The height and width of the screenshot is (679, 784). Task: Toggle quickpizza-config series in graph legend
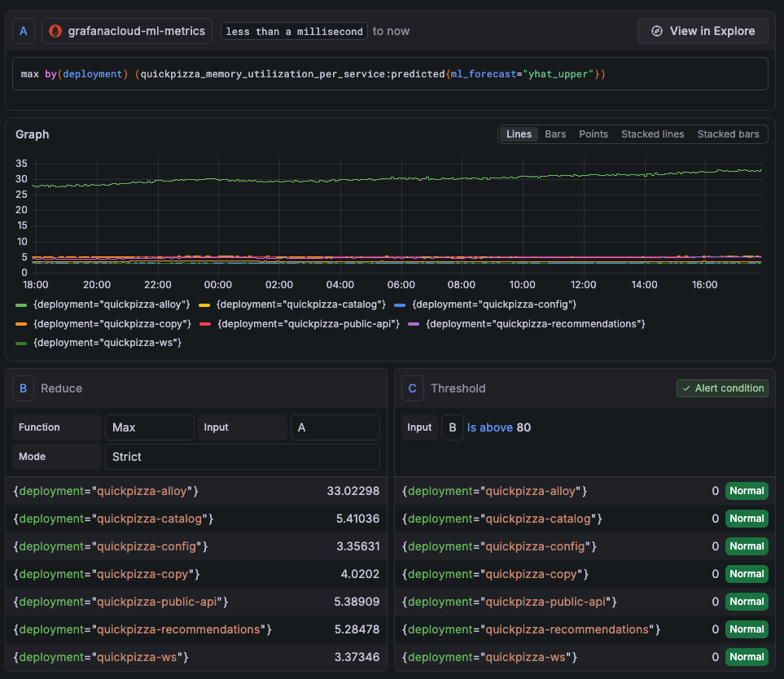(494, 304)
